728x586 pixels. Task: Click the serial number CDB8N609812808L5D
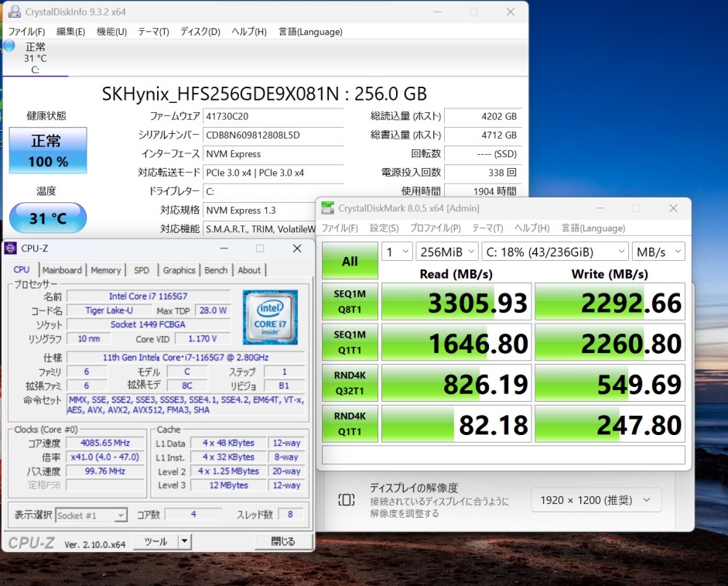[273, 135]
